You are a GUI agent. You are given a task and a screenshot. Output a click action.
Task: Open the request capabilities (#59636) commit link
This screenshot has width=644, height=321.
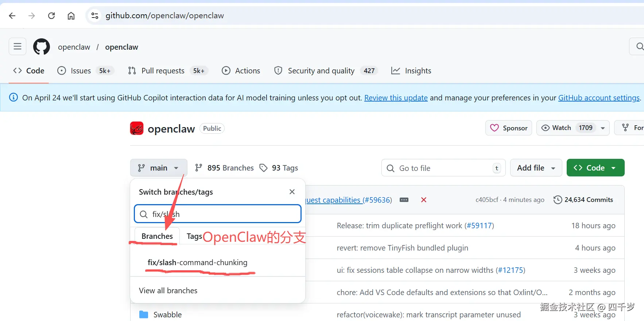click(x=349, y=200)
